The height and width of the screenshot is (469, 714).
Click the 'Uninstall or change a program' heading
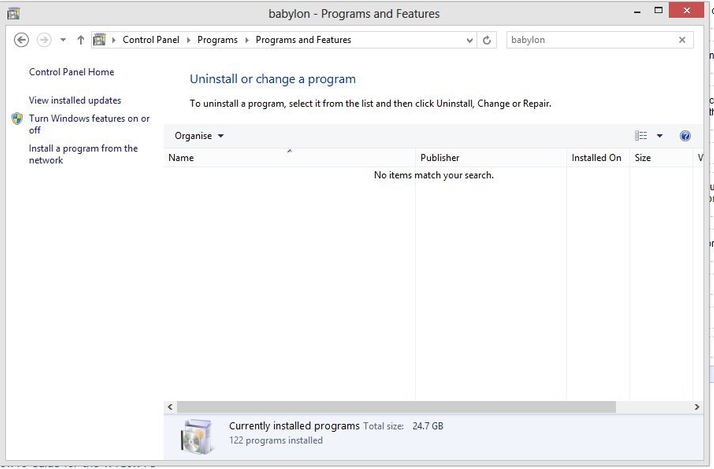point(273,79)
